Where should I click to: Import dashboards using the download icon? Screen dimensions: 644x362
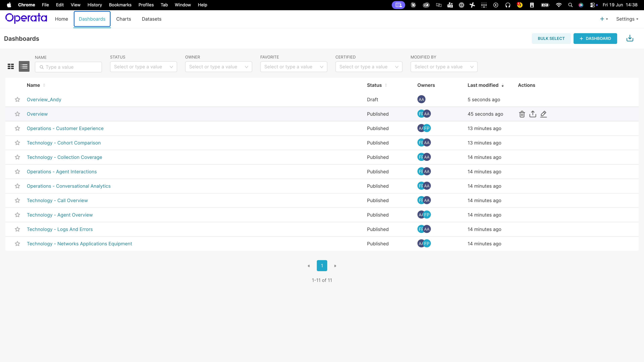click(x=630, y=38)
